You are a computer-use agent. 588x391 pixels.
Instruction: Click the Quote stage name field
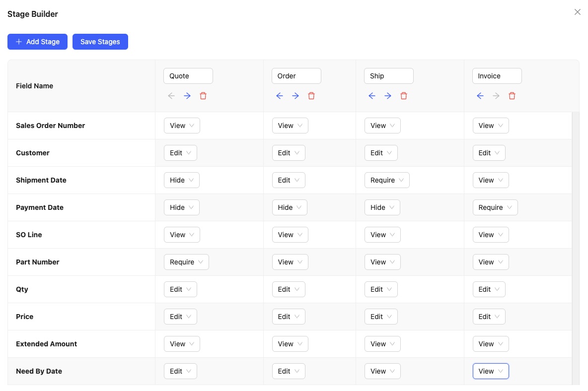(188, 76)
